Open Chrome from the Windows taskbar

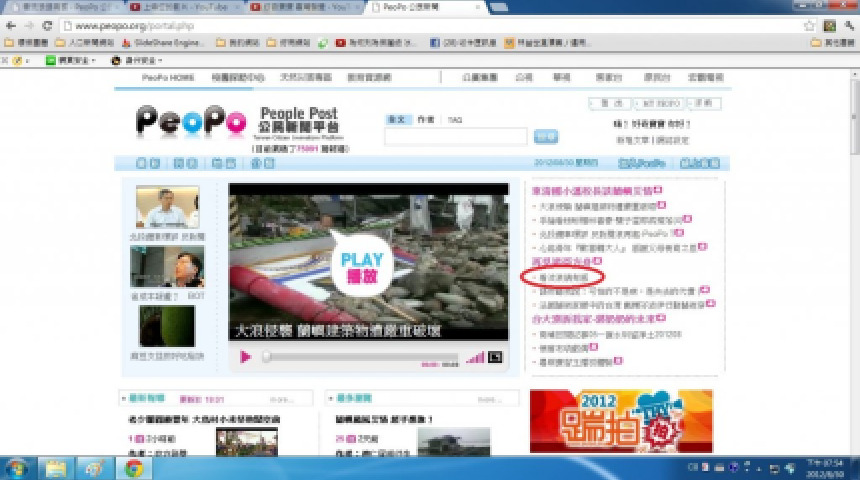[133, 468]
